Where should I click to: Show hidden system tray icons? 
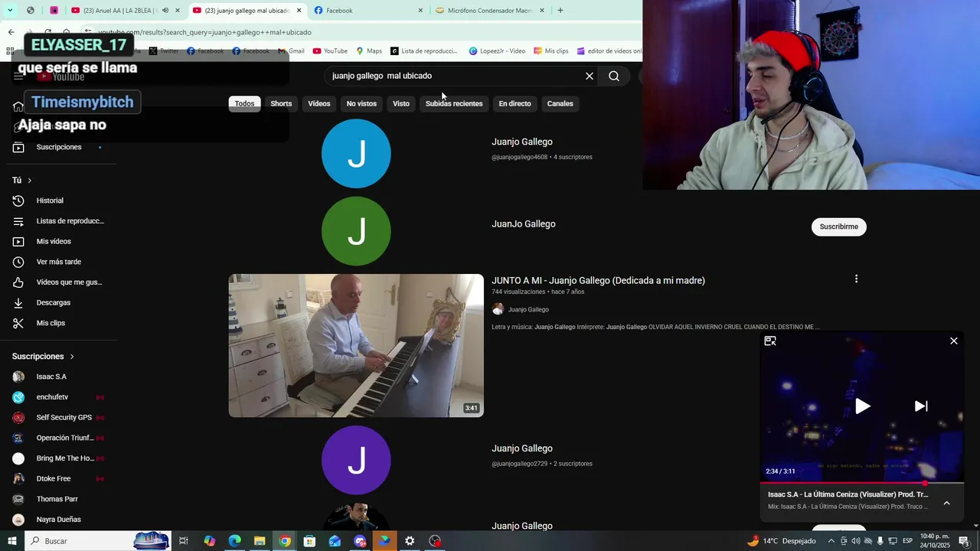point(831,541)
